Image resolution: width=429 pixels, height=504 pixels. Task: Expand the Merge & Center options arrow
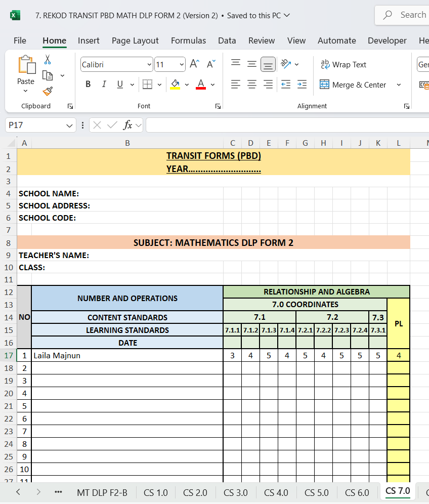click(x=399, y=85)
